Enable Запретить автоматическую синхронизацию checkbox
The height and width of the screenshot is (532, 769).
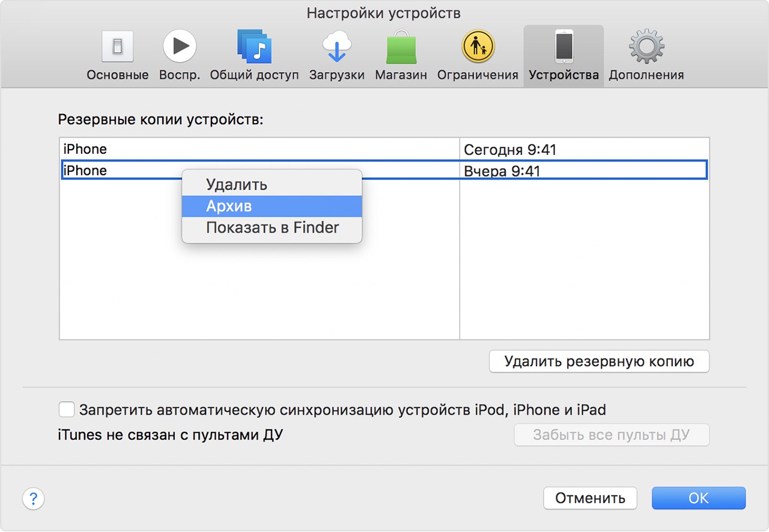click(x=66, y=410)
